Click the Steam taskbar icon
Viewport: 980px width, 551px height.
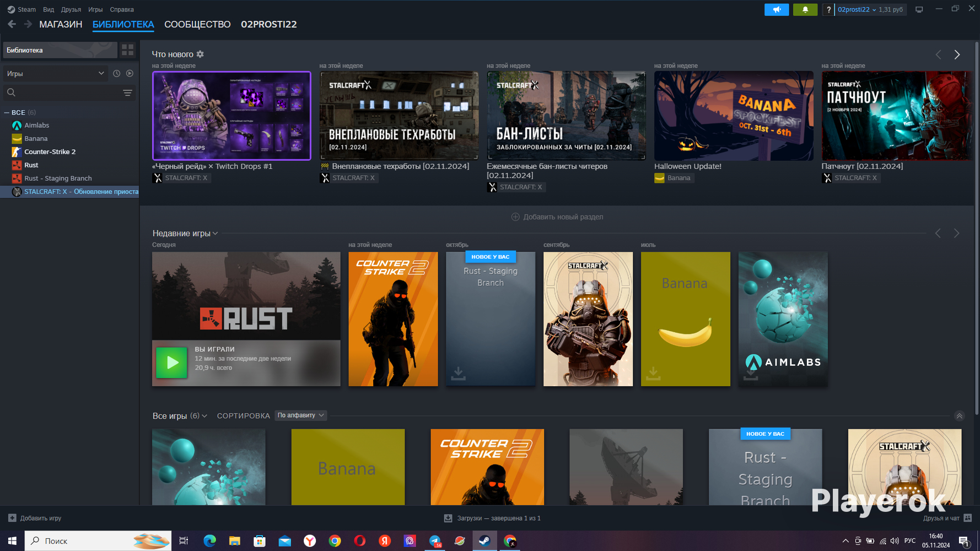click(x=484, y=541)
